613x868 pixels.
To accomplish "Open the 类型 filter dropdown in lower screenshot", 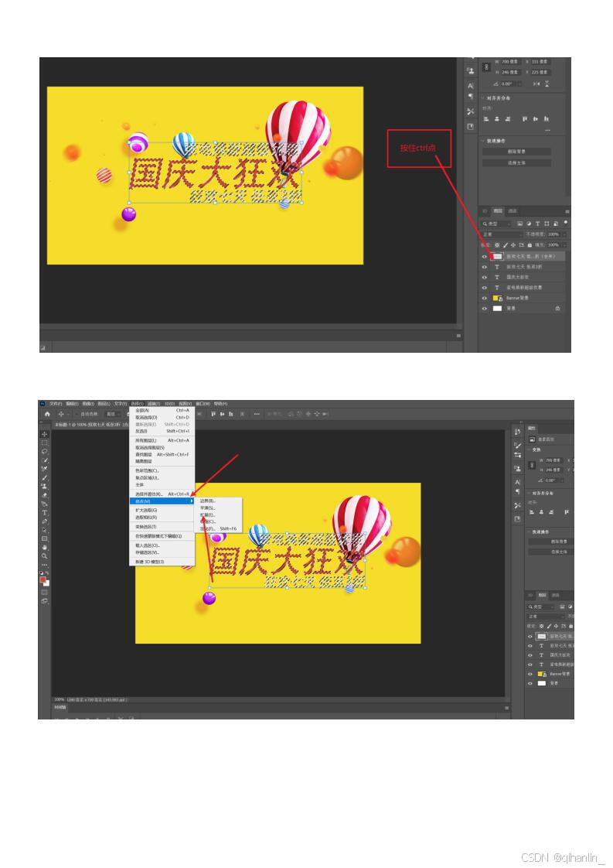I will (x=540, y=607).
